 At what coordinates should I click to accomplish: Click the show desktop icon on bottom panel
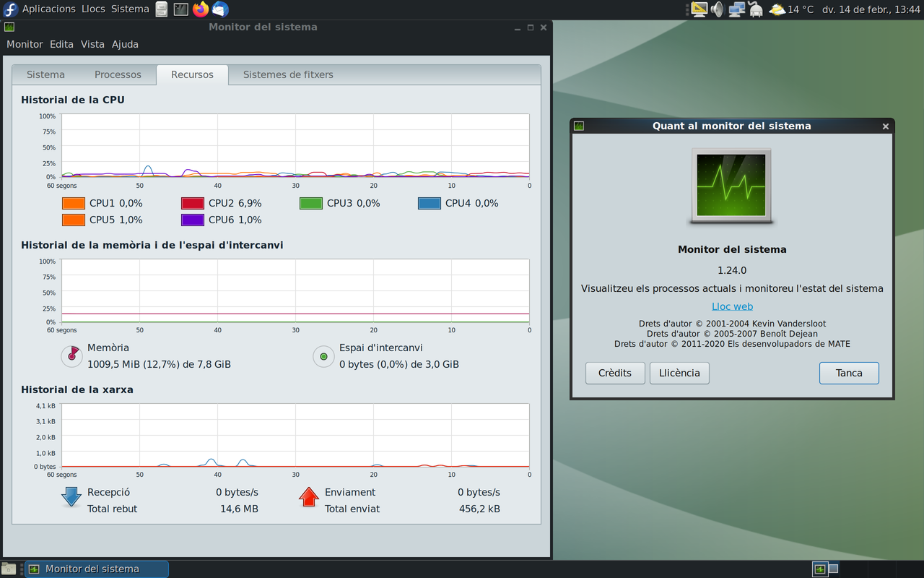(x=8, y=569)
